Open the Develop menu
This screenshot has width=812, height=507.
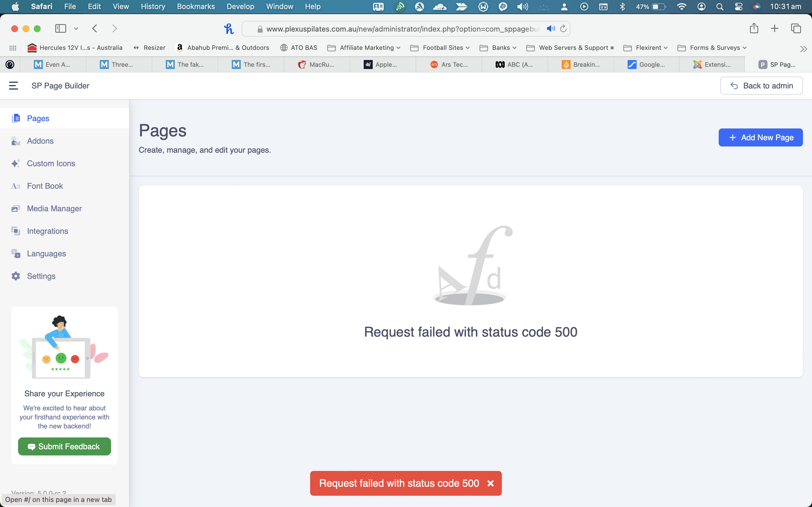[x=240, y=6]
